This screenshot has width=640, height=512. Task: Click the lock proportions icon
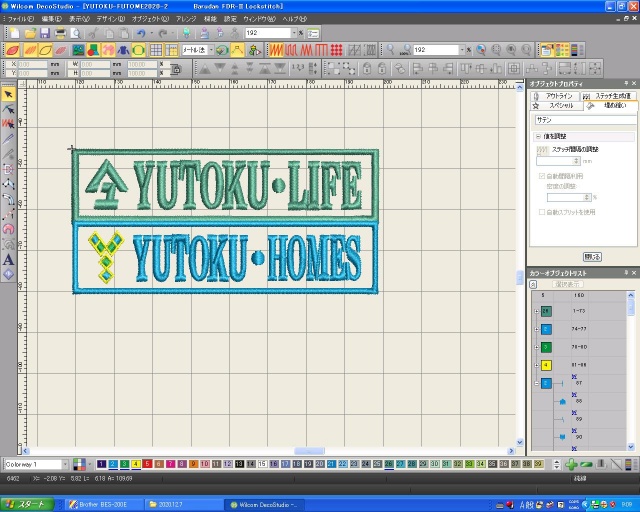click(x=176, y=69)
